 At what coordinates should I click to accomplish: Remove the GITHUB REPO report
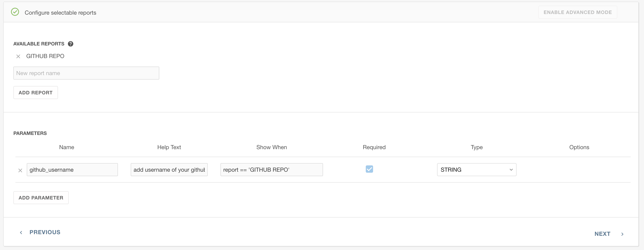(x=18, y=57)
